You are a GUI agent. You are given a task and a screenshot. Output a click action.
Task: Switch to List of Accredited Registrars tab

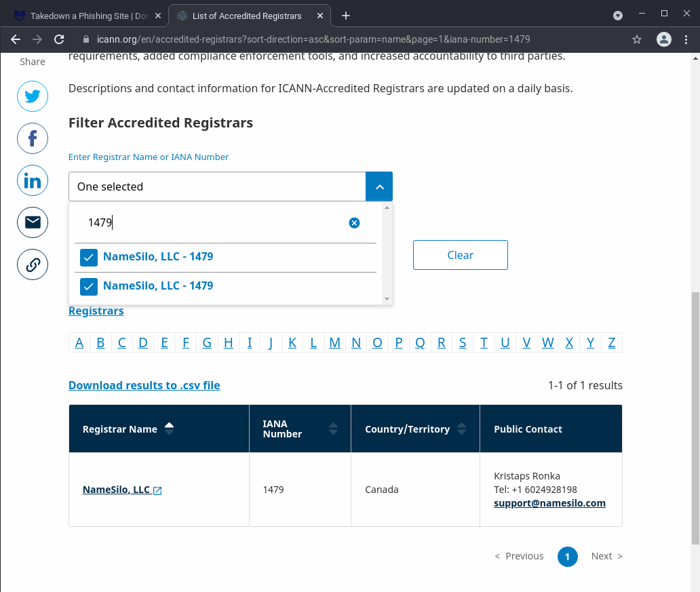click(x=249, y=16)
